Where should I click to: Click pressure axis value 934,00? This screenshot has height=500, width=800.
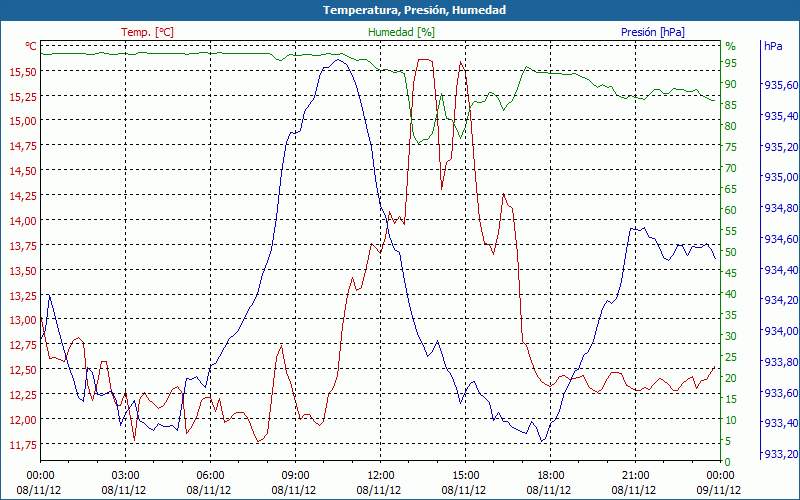[781, 331]
